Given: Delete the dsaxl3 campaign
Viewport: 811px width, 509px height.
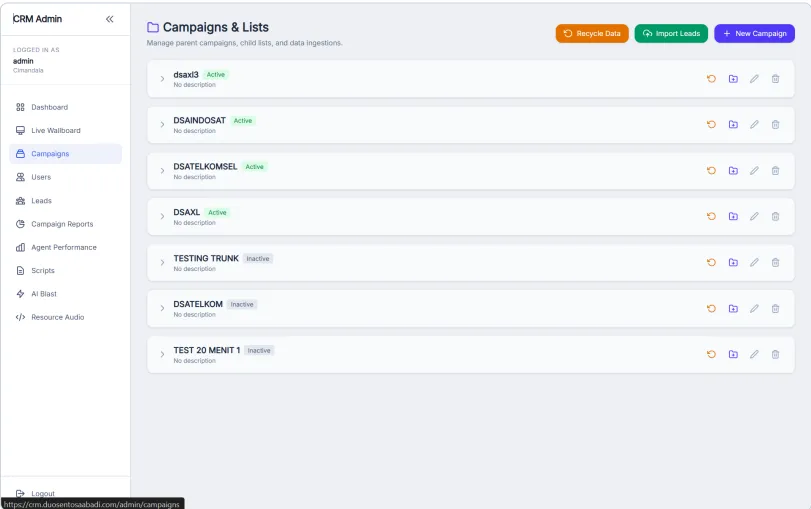Looking at the screenshot, I should [x=775, y=79].
